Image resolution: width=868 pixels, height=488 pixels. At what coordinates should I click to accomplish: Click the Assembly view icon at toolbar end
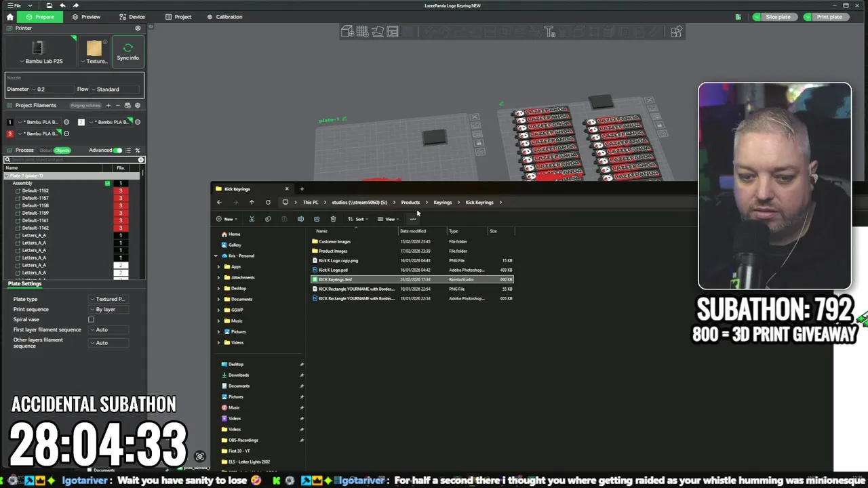click(x=676, y=31)
